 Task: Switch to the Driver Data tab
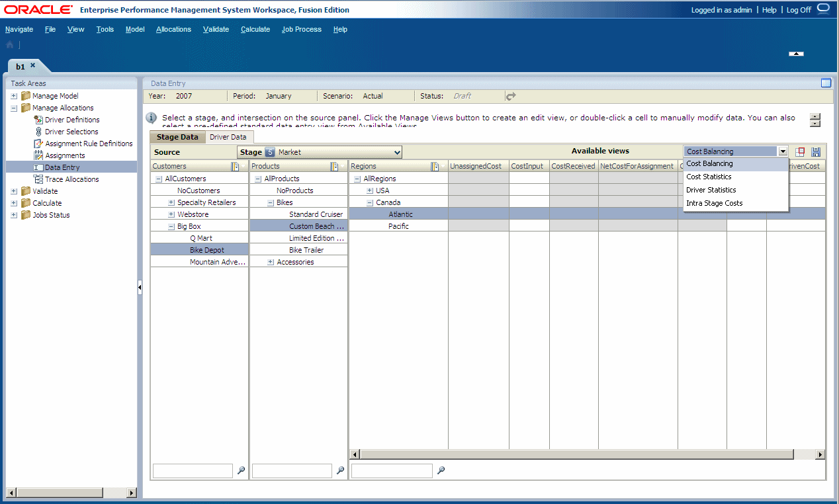(x=230, y=137)
